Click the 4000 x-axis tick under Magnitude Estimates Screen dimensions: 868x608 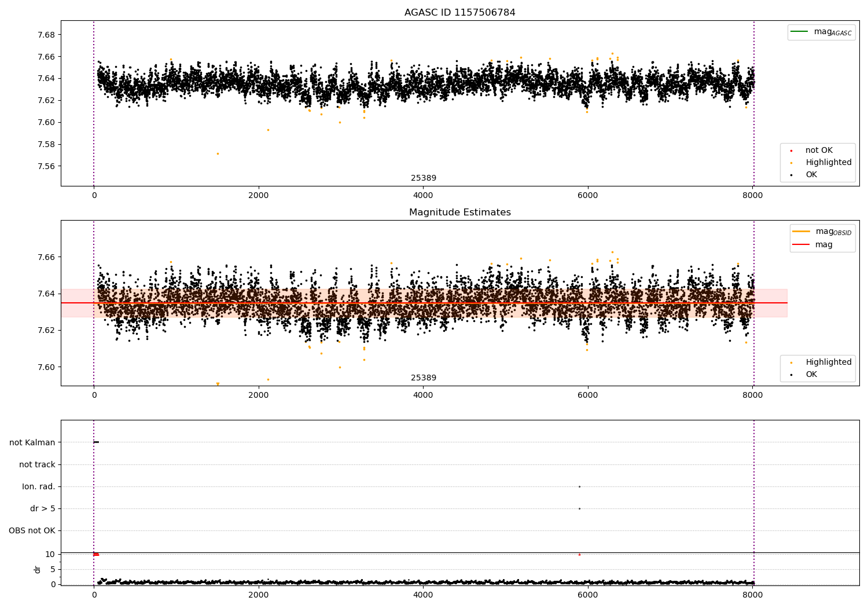coord(423,395)
